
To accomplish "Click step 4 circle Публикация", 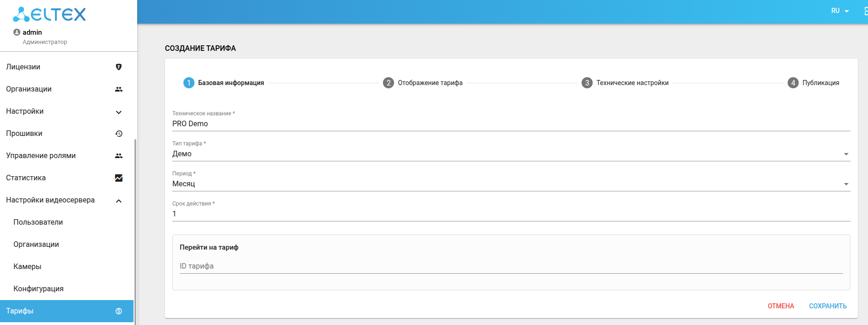I will pyautogui.click(x=793, y=83).
